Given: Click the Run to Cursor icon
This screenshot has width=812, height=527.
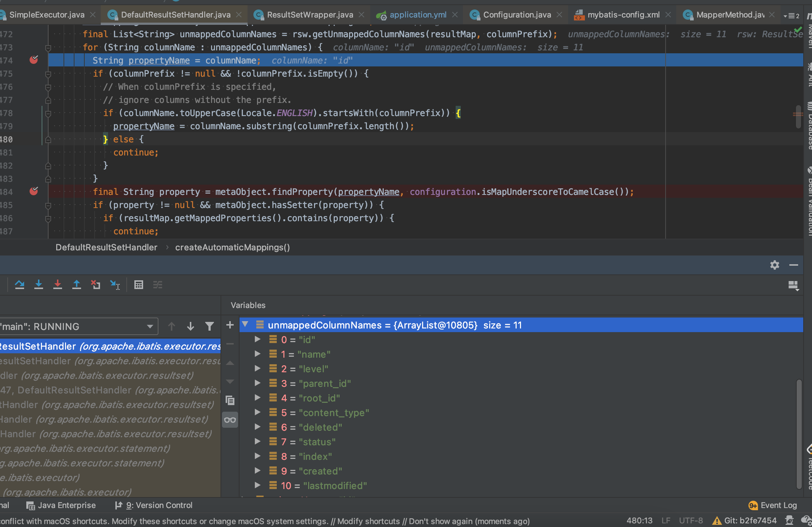Looking at the screenshot, I should pyautogui.click(x=115, y=285).
